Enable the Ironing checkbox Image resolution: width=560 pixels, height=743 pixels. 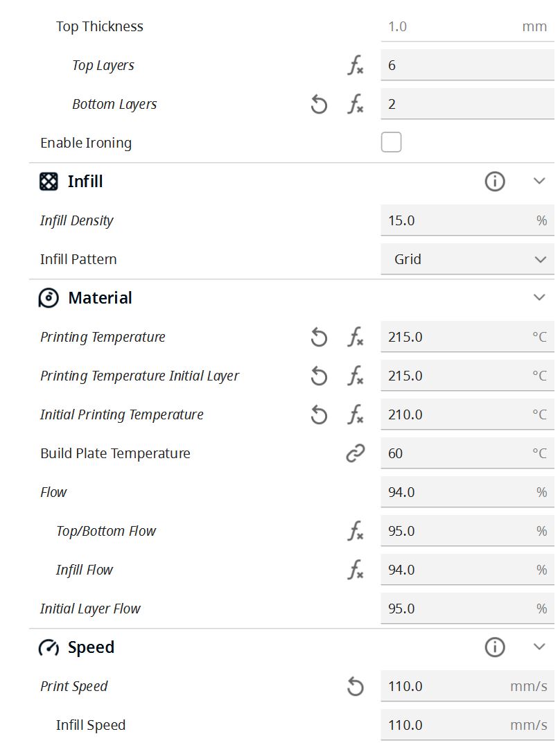click(392, 143)
